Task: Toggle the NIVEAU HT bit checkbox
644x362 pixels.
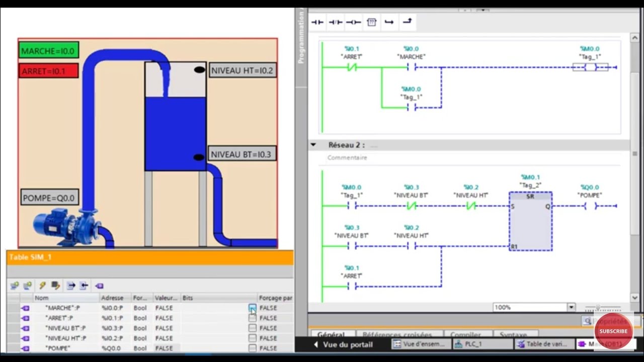Action: [x=253, y=338]
